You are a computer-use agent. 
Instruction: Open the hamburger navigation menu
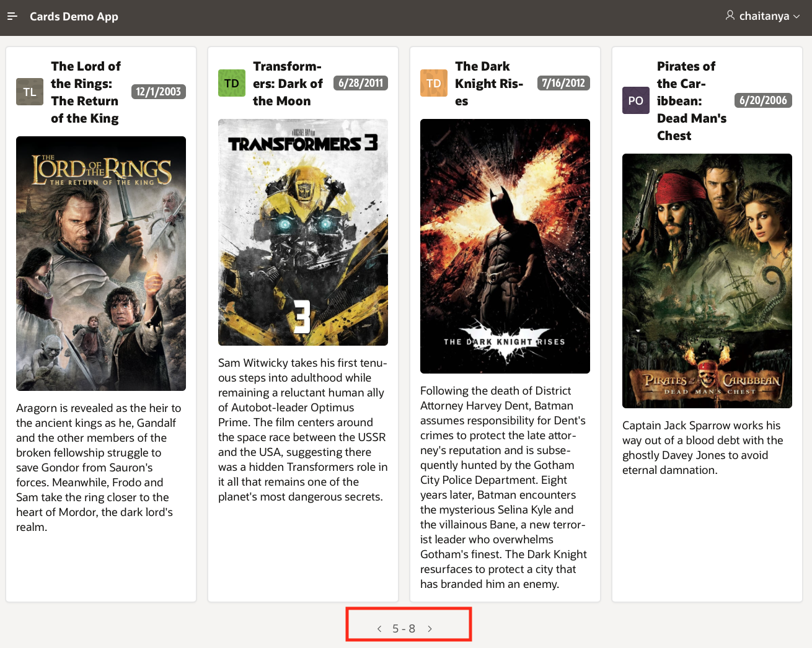[x=12, y=16]
